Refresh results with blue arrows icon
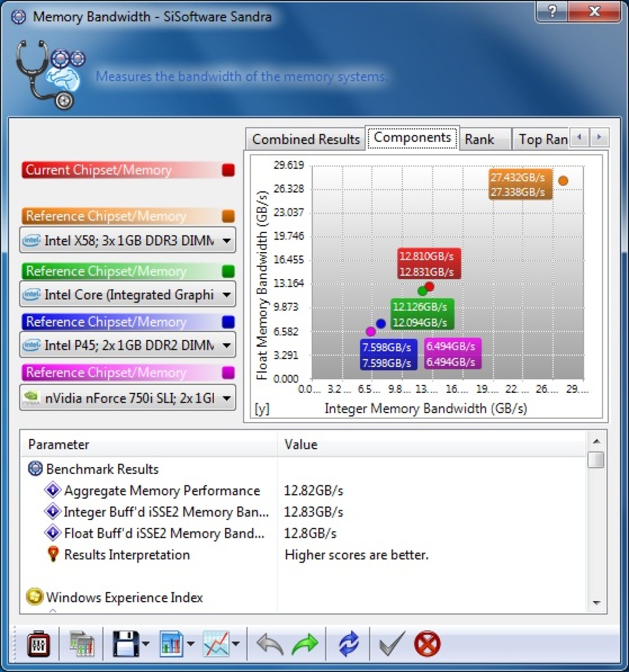 point(349,644)
